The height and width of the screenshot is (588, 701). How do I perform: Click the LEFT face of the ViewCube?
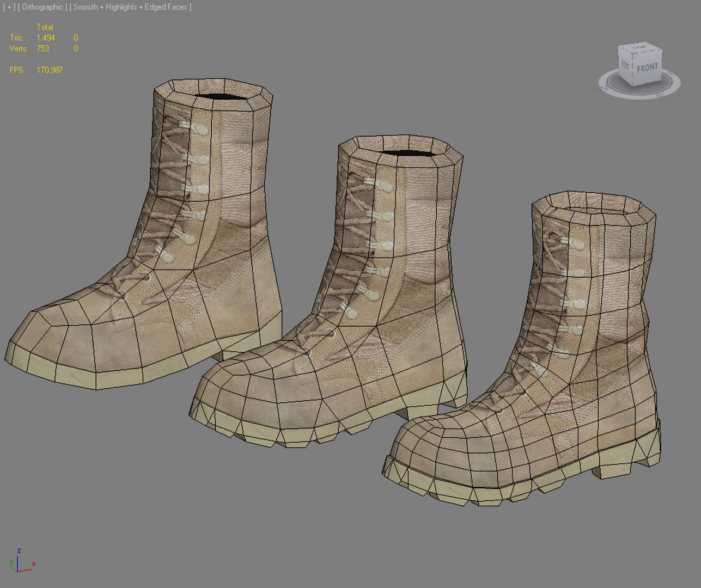(625, 65)
